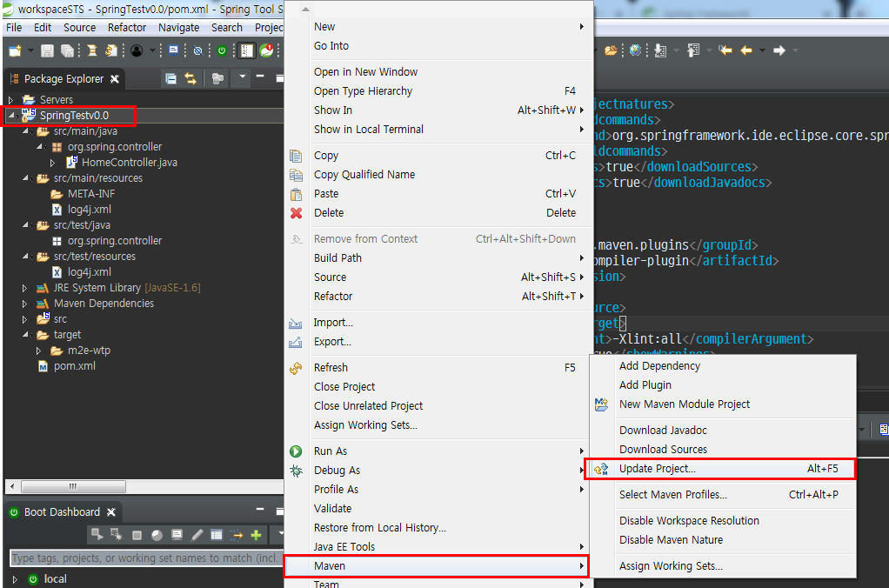This screenshot has width=889, height=588.
Task: Toggle the show line numbers toolbar button
Action: (x=246, y=50)
